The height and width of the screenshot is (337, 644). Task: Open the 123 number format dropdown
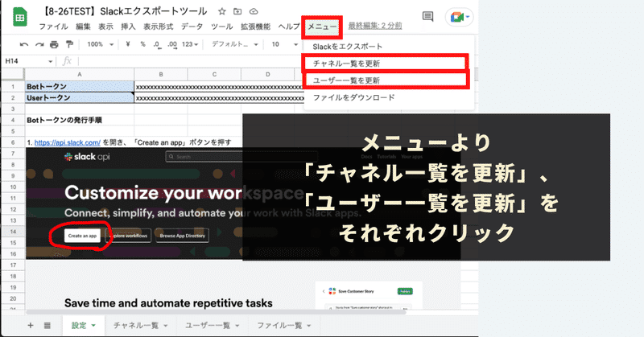coord(190,44)
